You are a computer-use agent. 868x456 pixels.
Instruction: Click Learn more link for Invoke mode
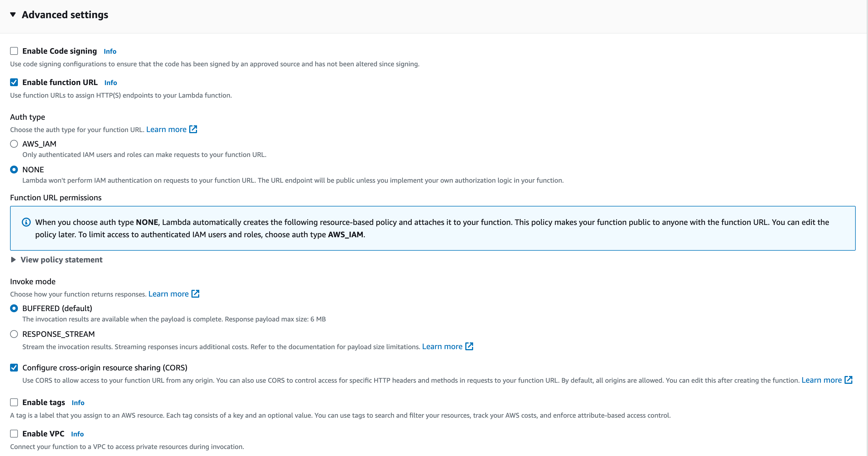point(168,294)
